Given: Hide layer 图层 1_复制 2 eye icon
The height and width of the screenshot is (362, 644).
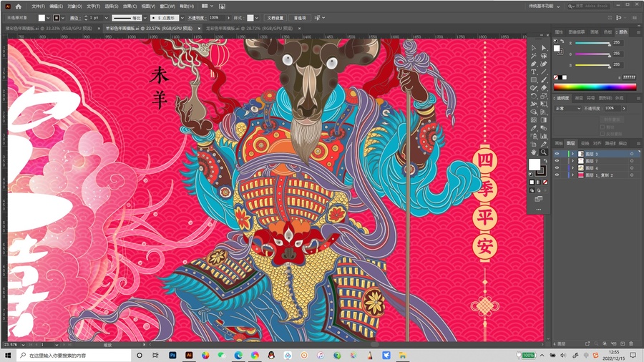Looking at the screenshot, I should 557,175.
